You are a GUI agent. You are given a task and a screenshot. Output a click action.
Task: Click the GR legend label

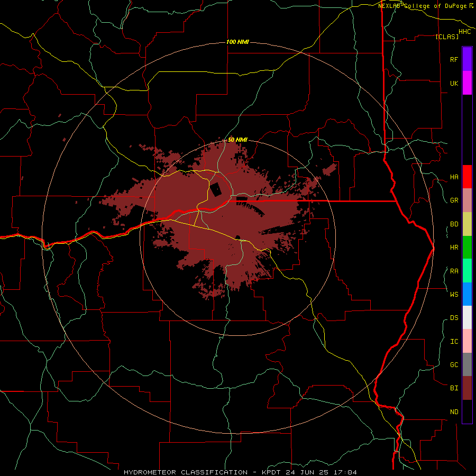click(454, 200)
